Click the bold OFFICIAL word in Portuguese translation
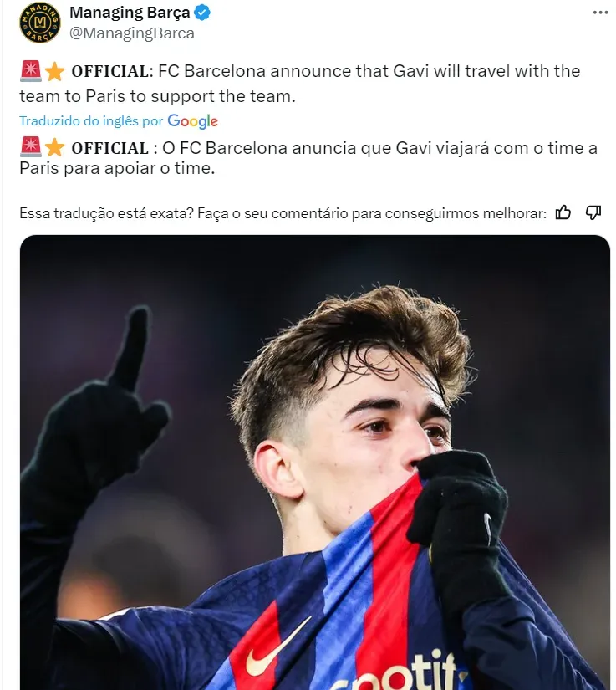This screenshot has width=616, height=690. [x=109, y=149]
